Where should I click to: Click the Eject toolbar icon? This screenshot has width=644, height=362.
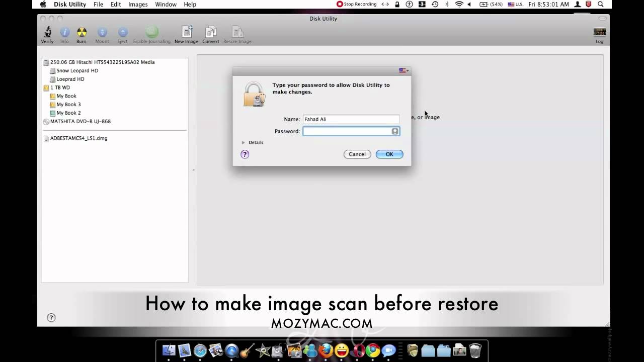pos(123,32)
